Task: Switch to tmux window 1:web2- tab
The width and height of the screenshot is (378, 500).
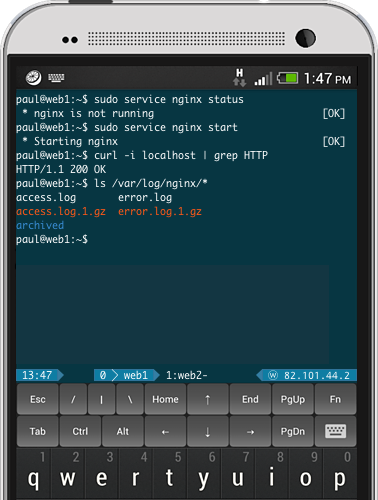Action: point(187,375)
